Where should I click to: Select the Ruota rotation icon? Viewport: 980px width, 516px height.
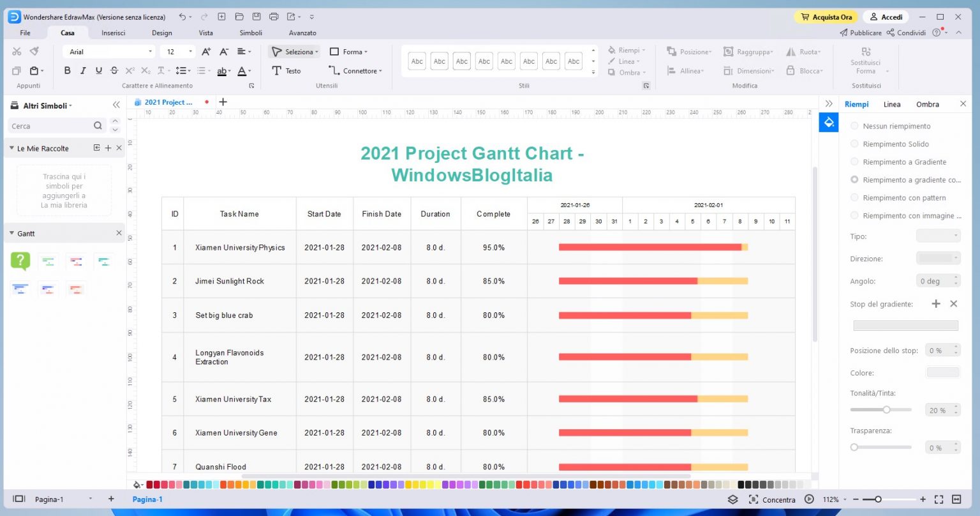coord(804,51)
